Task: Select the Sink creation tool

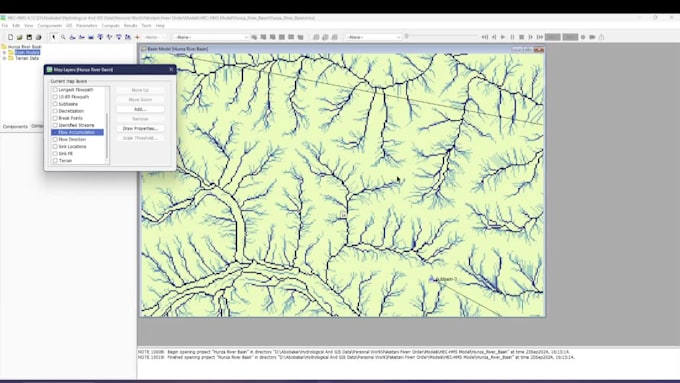Action: click(x=128, y=37)
